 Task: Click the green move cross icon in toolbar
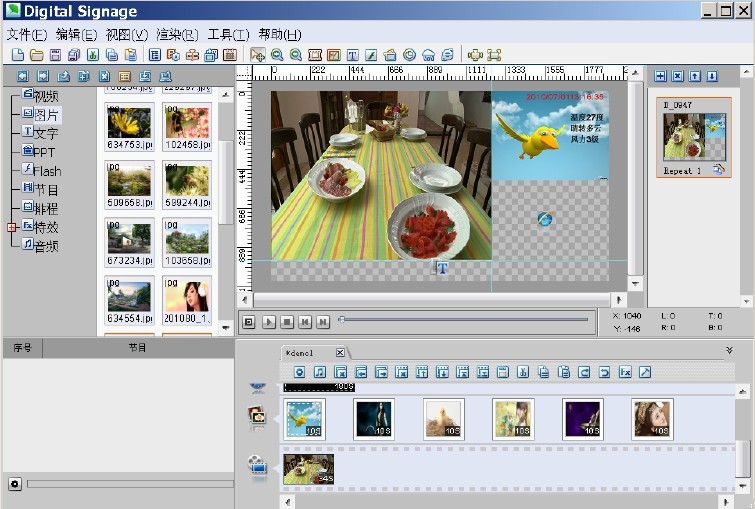click(x=475, y=55)
